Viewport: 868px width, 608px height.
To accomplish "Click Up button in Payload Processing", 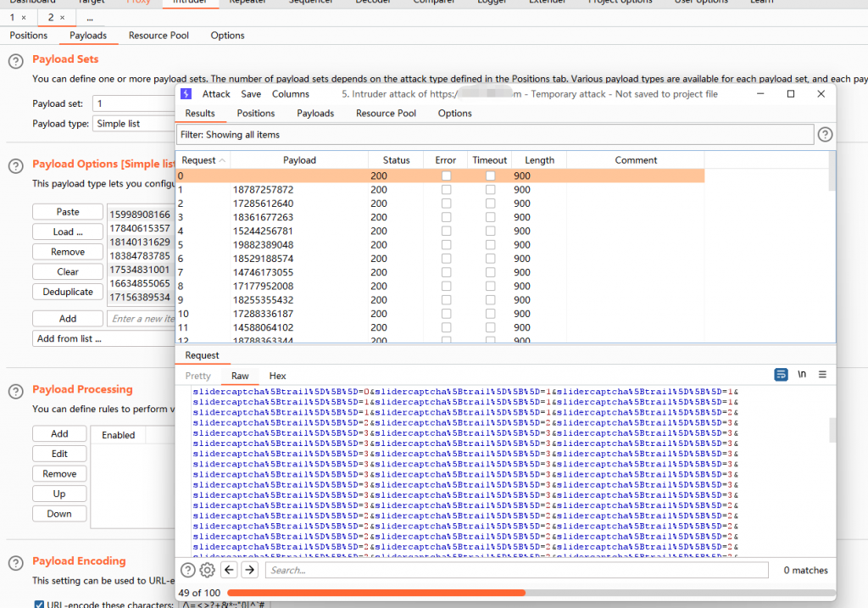I will [x=59, y=494].
